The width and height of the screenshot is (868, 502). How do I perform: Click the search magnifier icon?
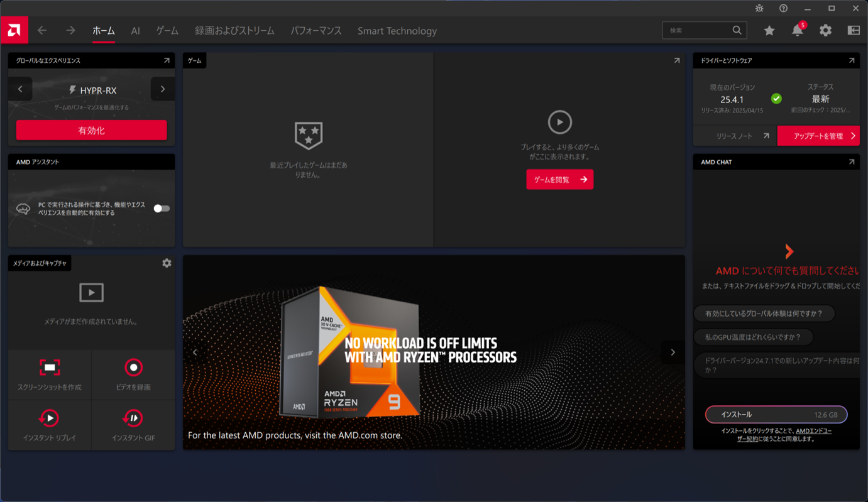(x=737, y=30)
